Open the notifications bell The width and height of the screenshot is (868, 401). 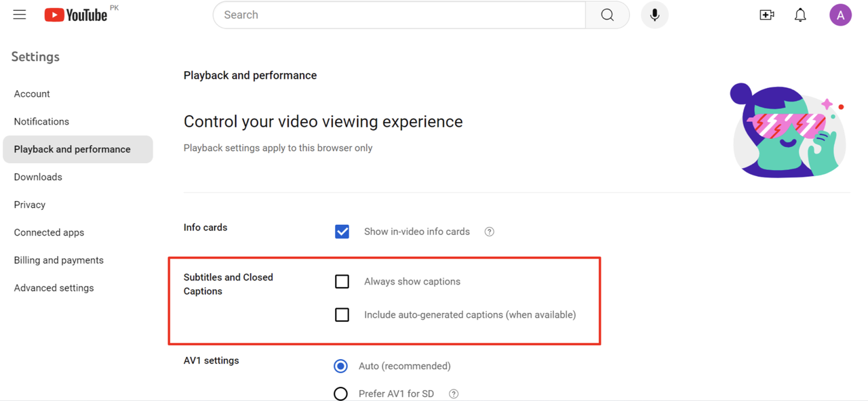[x=800, y=15]
